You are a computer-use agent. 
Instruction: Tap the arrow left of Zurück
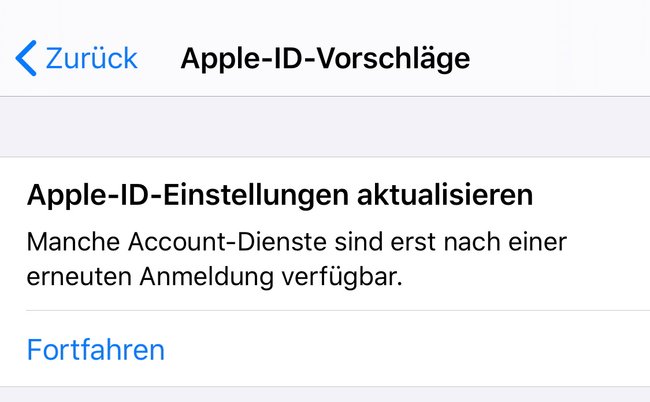pos(26,58)
